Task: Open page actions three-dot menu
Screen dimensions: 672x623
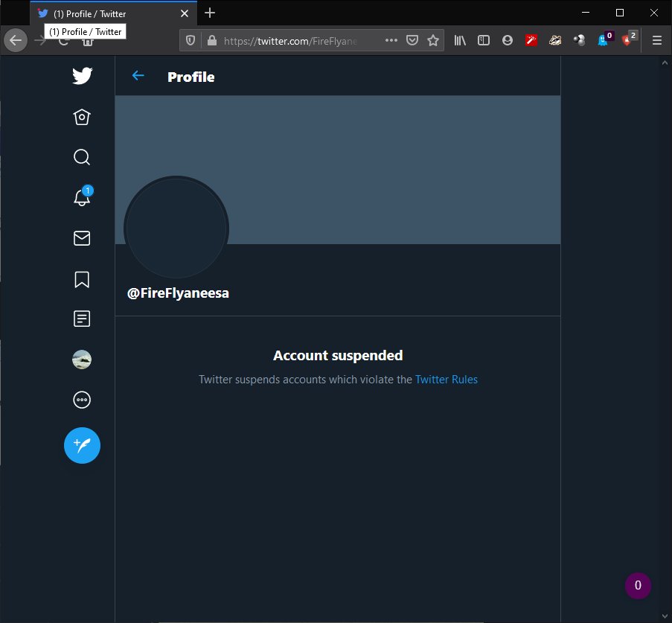Action: 391,40
